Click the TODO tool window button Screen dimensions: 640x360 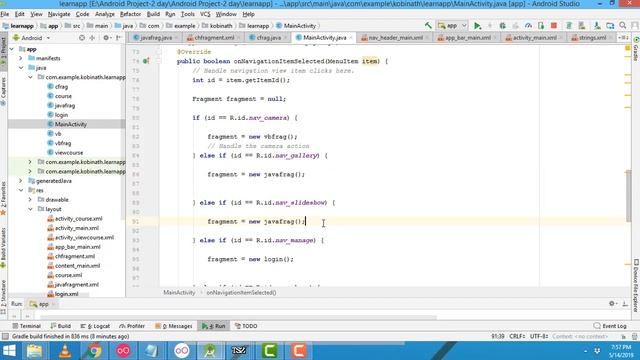[x=246, y=326]
